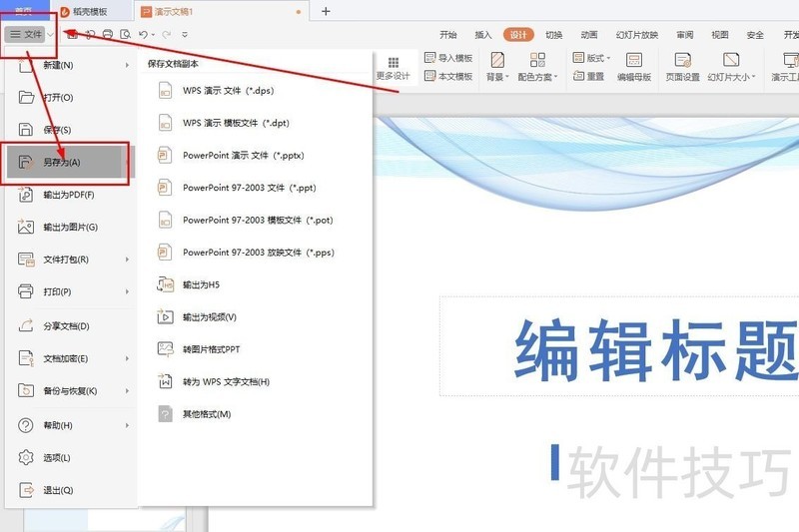This screenshot has height=532, width=799.
Task: Open 版式 dropdown
Action: tap(591, 58)
